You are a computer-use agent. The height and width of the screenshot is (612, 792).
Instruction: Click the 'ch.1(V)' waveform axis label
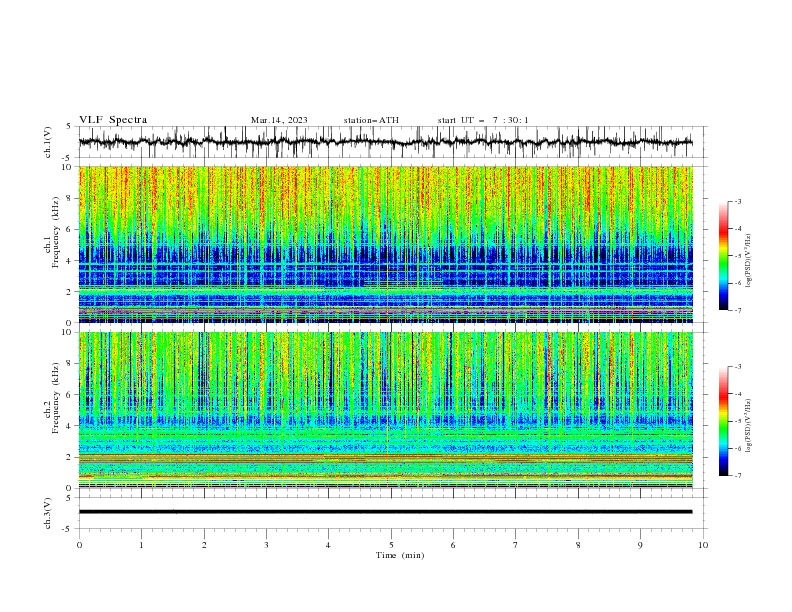[48, 142]
